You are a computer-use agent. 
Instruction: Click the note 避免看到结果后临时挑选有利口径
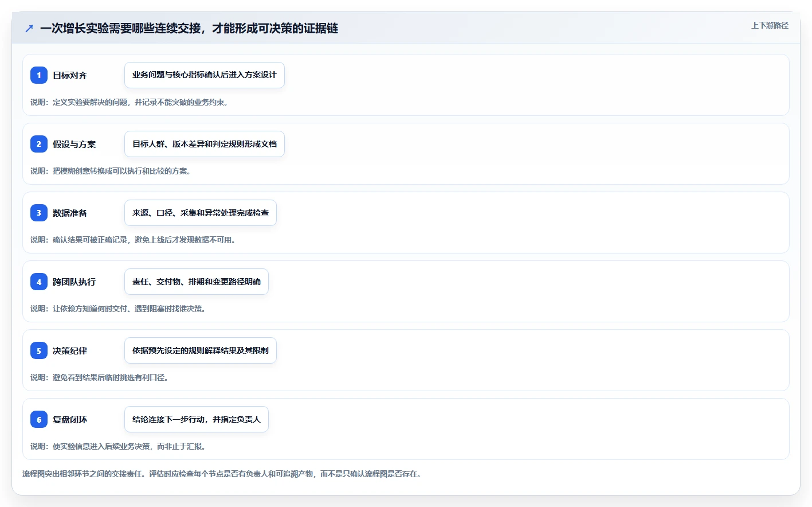click(110, 377)
